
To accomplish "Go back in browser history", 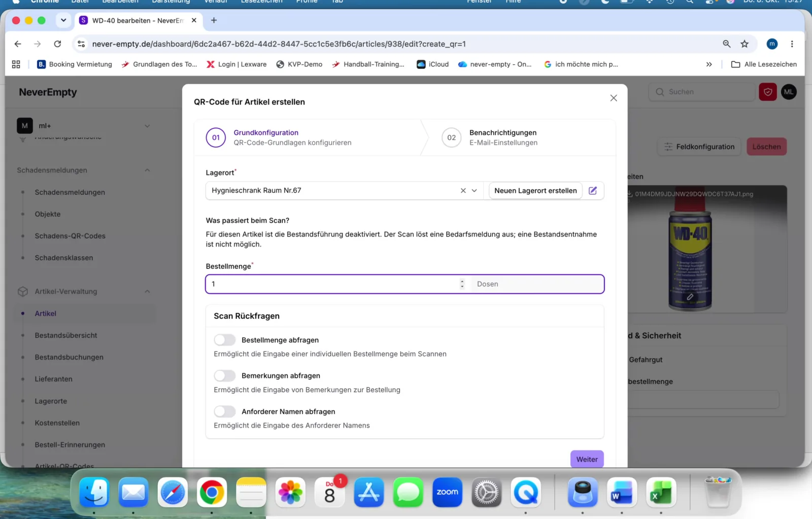I will click(x=18, y=44).
